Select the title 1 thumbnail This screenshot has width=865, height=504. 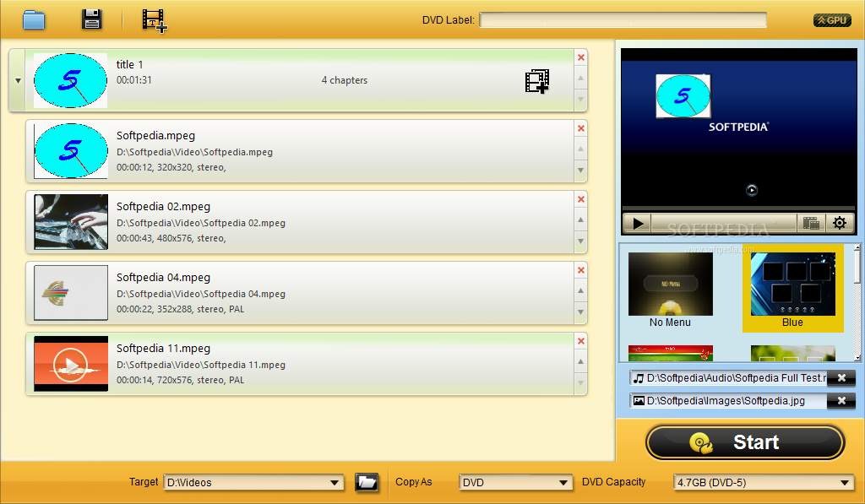coord(71,80)
